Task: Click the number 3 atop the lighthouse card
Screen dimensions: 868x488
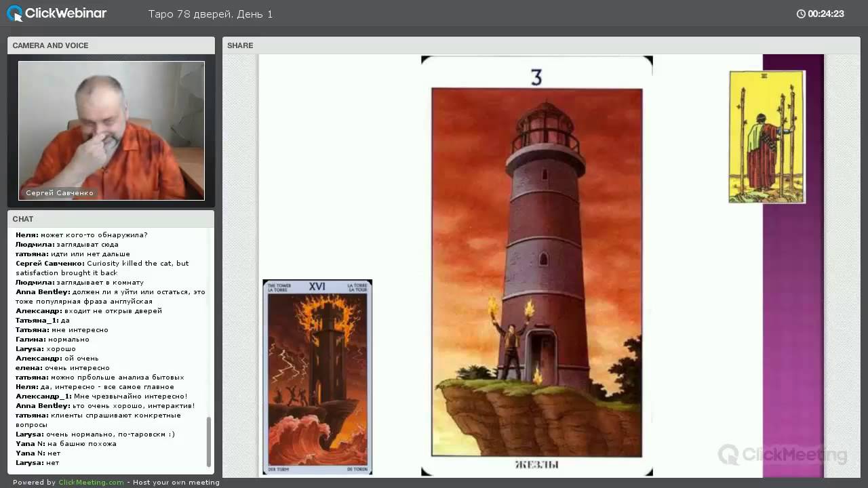Action: [536, 77]
